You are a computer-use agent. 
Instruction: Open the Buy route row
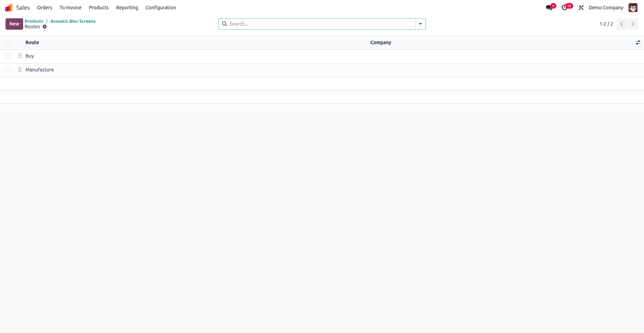322,56
